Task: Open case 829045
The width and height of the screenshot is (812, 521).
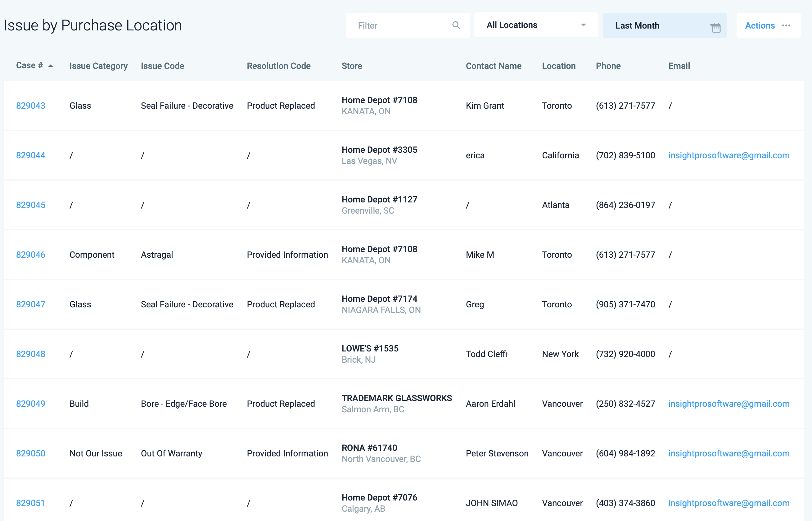Action: click(x=31, y=205)
